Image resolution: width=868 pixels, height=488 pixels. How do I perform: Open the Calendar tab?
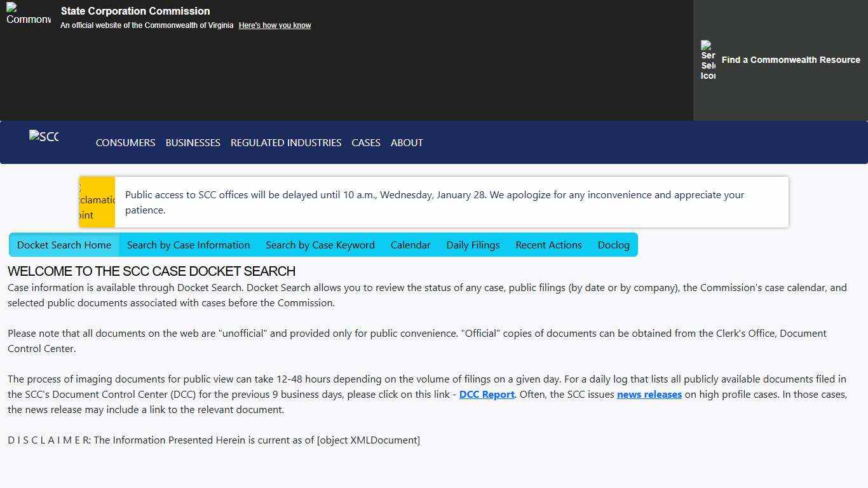pos(410,245)
